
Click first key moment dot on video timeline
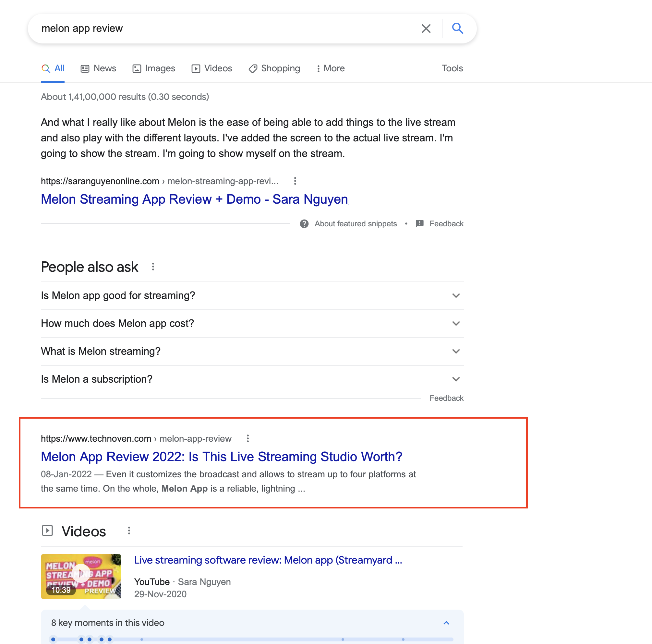tap(53, 639)
